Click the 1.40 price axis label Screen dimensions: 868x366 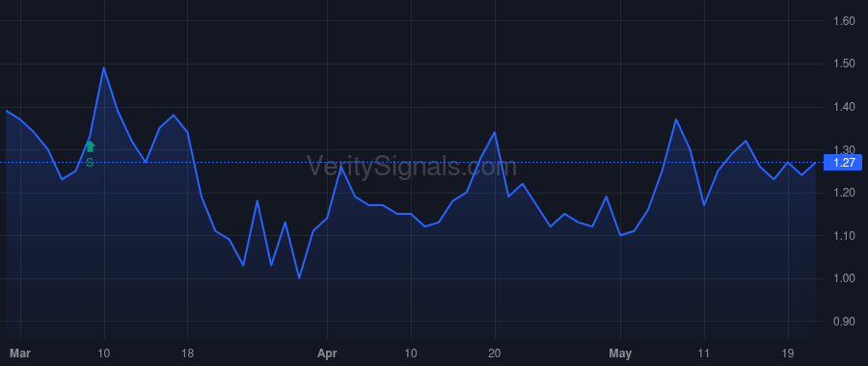pyautogui.click(x=844, y=107)
